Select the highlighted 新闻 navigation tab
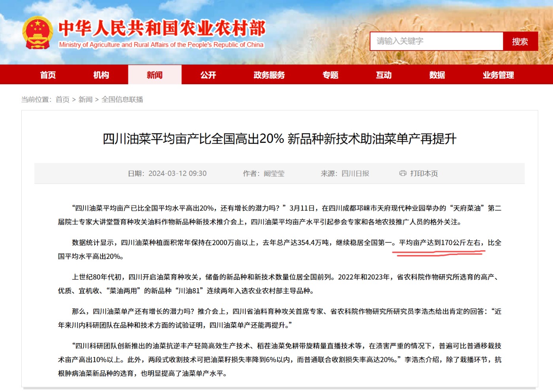 (x=154, y=75)
